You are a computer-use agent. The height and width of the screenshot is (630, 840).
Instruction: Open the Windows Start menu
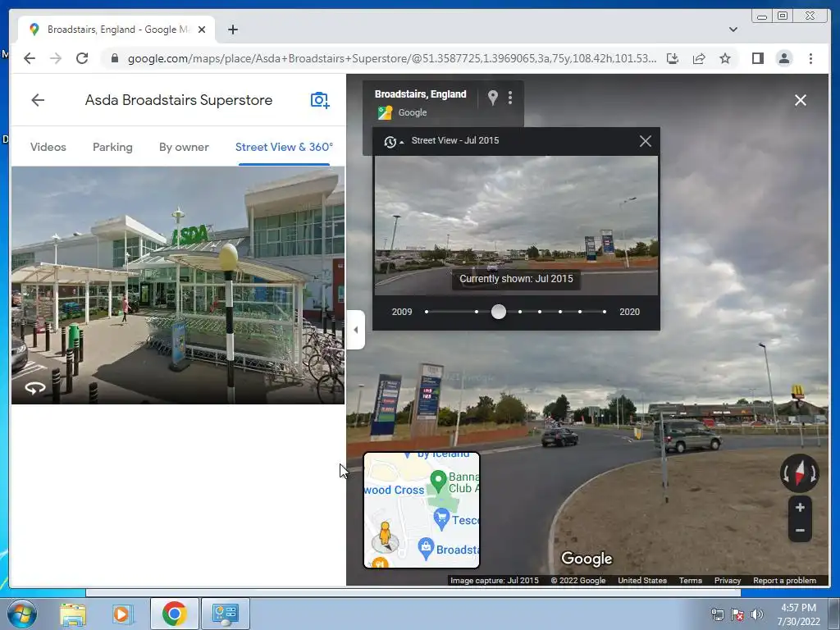pyautogui.click(x=21, y=614)
